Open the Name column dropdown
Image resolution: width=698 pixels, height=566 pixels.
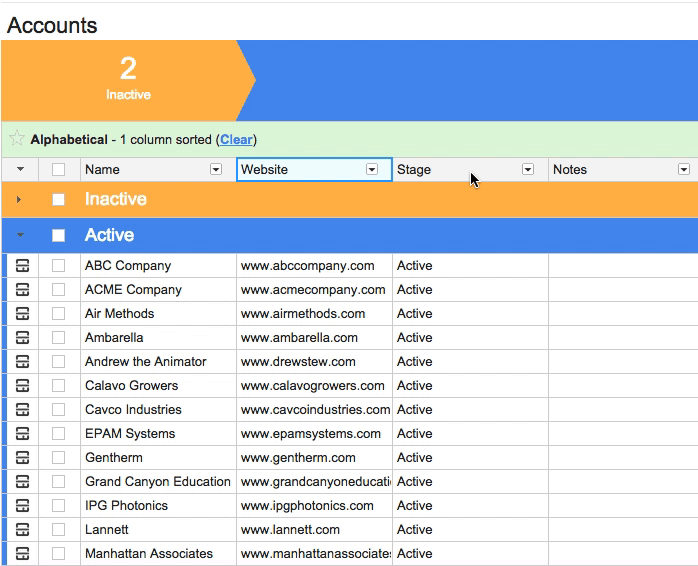coord(216,170)
